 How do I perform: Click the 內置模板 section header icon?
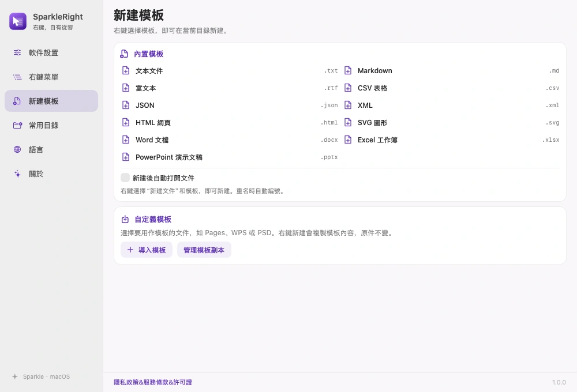[124, 54]
